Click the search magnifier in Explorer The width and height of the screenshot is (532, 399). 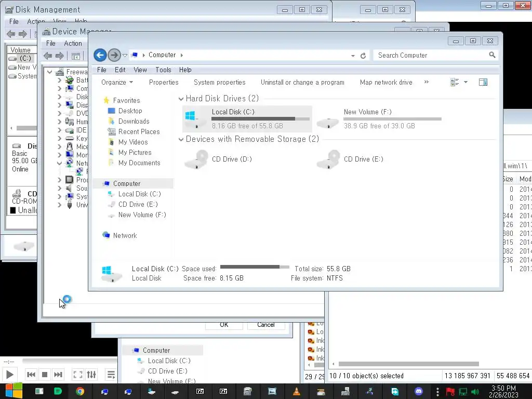pos(492,55)
